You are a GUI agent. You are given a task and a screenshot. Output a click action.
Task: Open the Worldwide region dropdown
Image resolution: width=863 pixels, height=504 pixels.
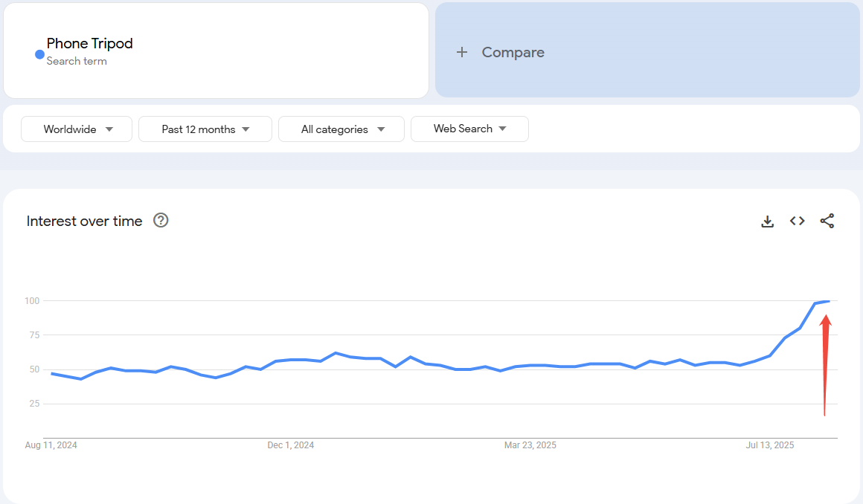click(76, 129)
